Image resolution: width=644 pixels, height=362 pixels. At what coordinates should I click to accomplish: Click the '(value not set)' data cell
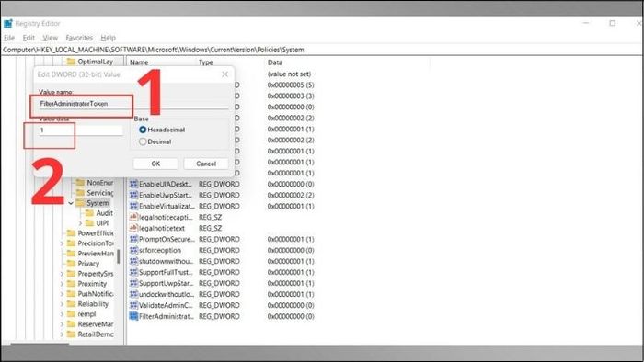click(289, 74)
